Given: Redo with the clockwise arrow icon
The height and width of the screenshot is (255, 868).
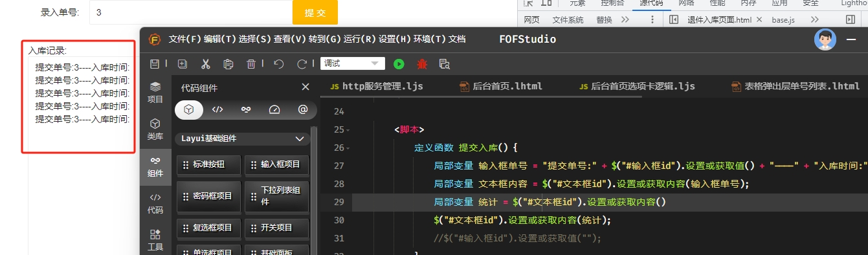Looking at the screenshot, I should click(x=302, y=63).
